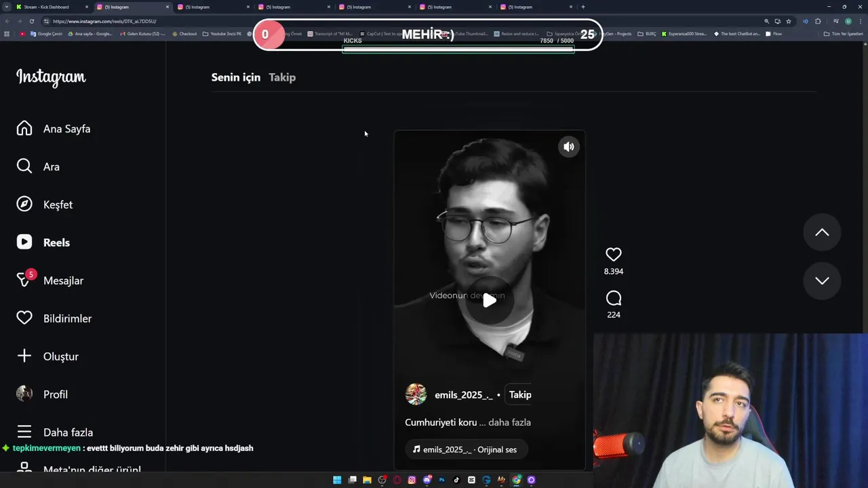The image size is (868, 488).
Task: Open the Checkout bookmark
Action: point(184,34)
